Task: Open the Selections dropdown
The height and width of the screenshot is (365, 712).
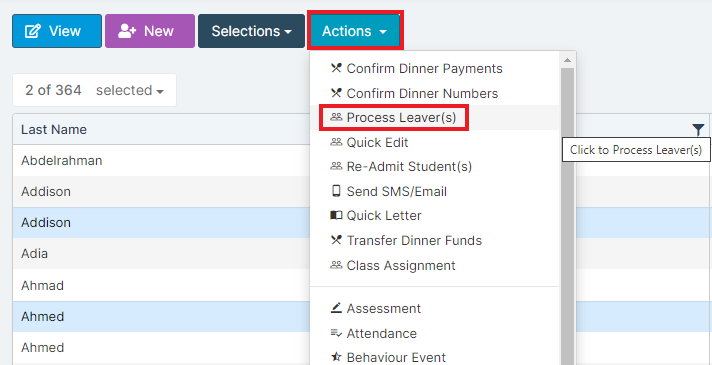Action: click(x=252, y=31)
